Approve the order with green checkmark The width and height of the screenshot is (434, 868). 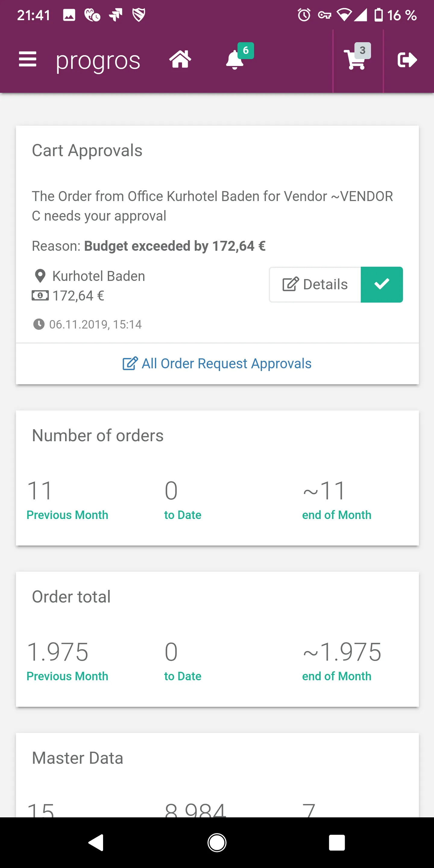tap(382, 285)
